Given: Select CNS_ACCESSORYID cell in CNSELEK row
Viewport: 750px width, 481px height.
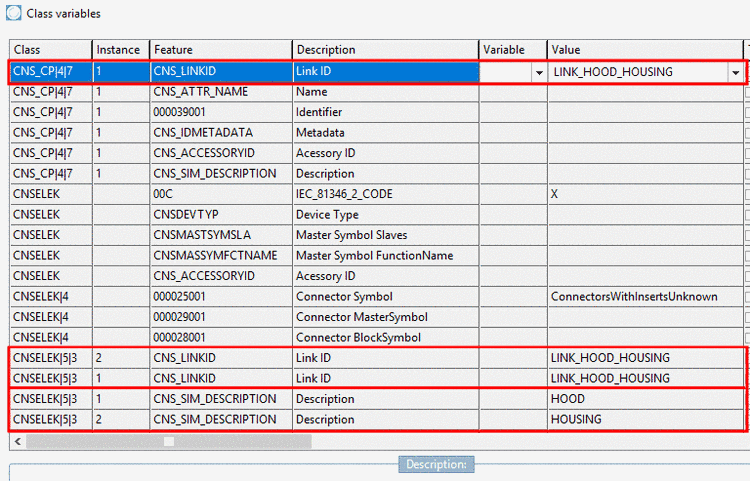Looking at the screenshot, I should 221,276.
